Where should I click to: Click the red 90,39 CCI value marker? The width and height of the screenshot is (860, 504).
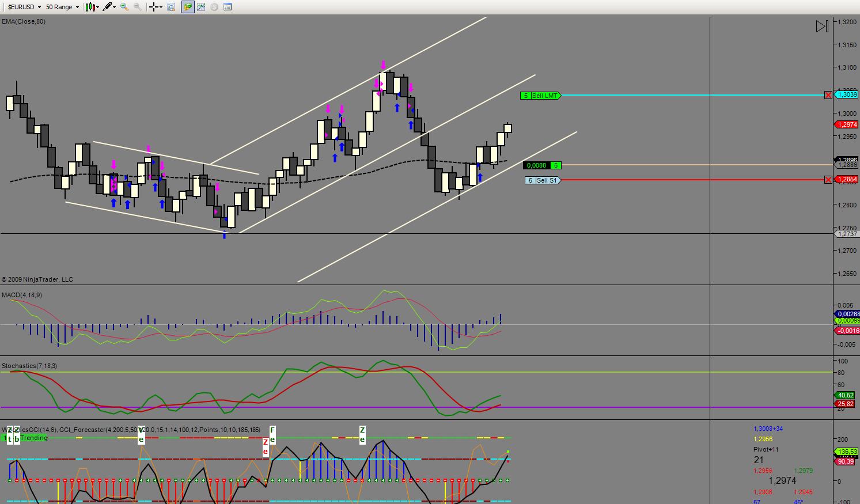pyautogui.click(x=846, y=461)
